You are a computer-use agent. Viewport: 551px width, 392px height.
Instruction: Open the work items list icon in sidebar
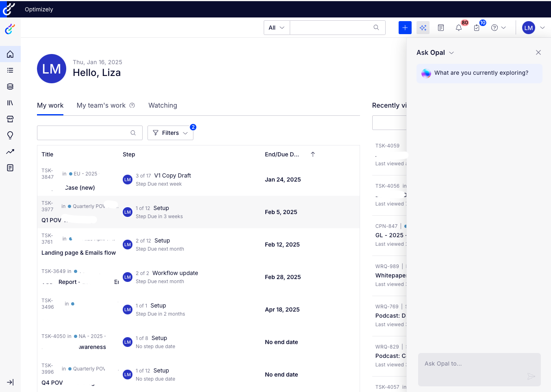(10, 70)
